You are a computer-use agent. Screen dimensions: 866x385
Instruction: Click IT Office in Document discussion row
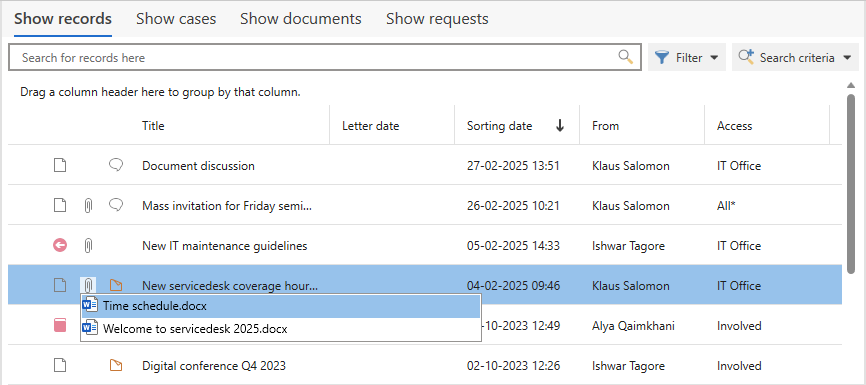[x=739, y=166]
